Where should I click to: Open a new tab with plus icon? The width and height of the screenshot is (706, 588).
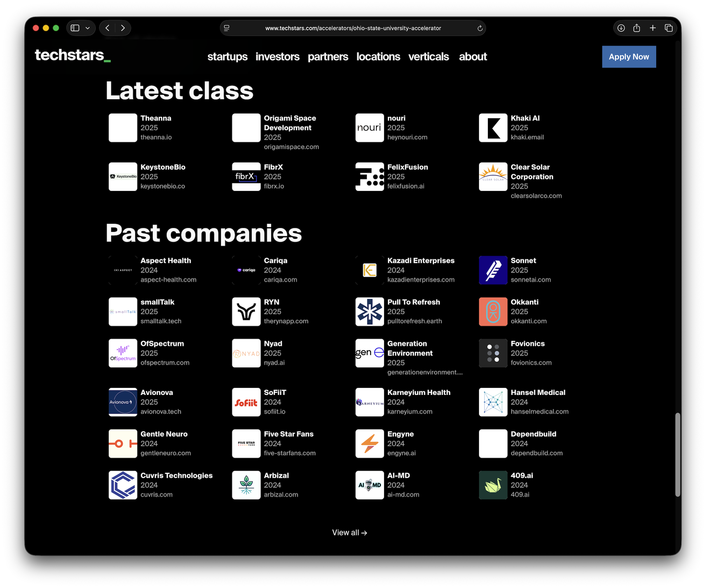[653, 28]
